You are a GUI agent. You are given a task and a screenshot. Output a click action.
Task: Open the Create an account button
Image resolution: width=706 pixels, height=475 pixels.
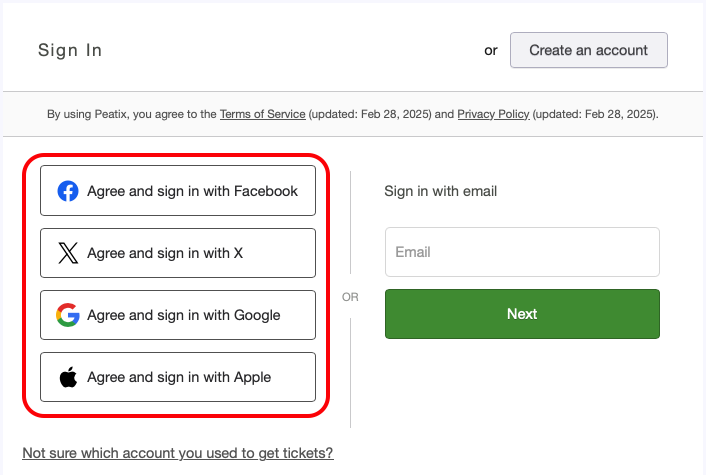tap(588, 50)
